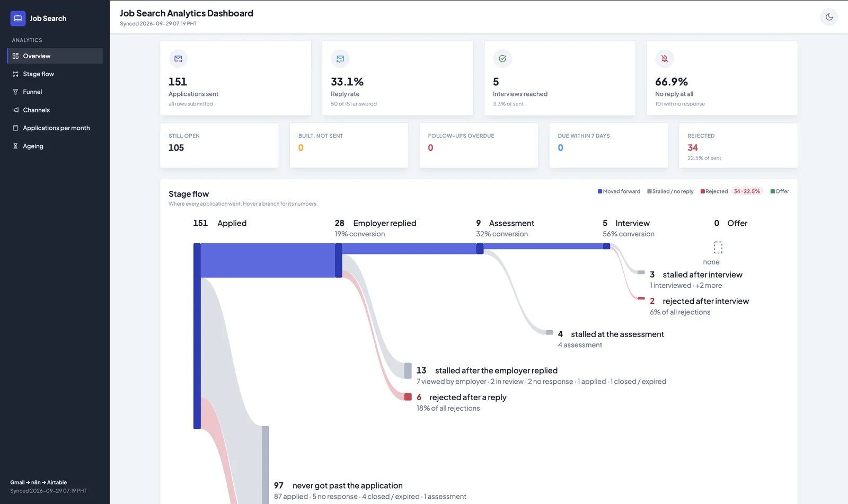848x504 pixels.
Task: Click the Reply rate mail icon
Action: 340,59
